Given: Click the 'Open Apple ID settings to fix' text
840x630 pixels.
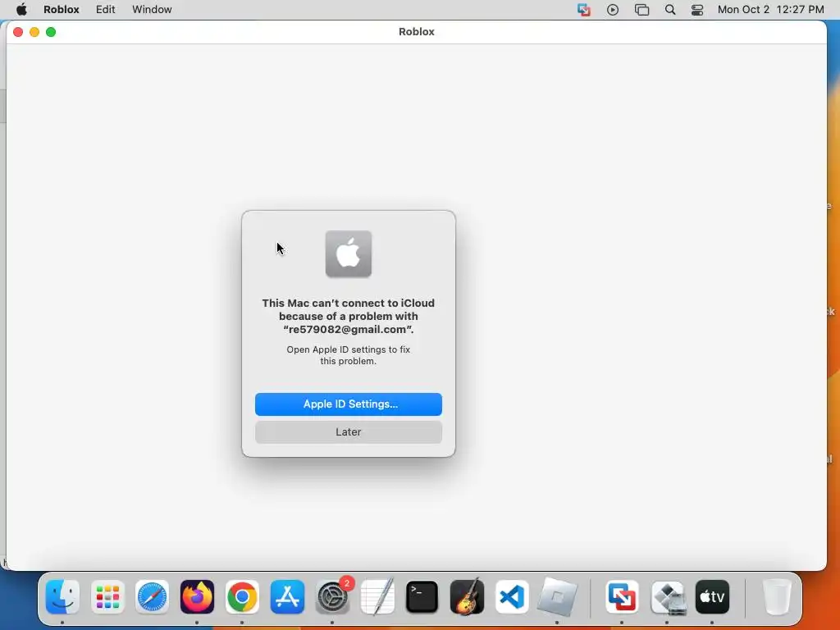Looking at the screenshot, I should [348, 349].
